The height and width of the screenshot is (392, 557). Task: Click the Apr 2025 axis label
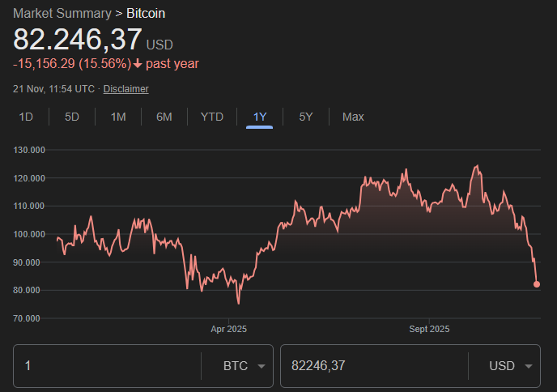[229, 329]
